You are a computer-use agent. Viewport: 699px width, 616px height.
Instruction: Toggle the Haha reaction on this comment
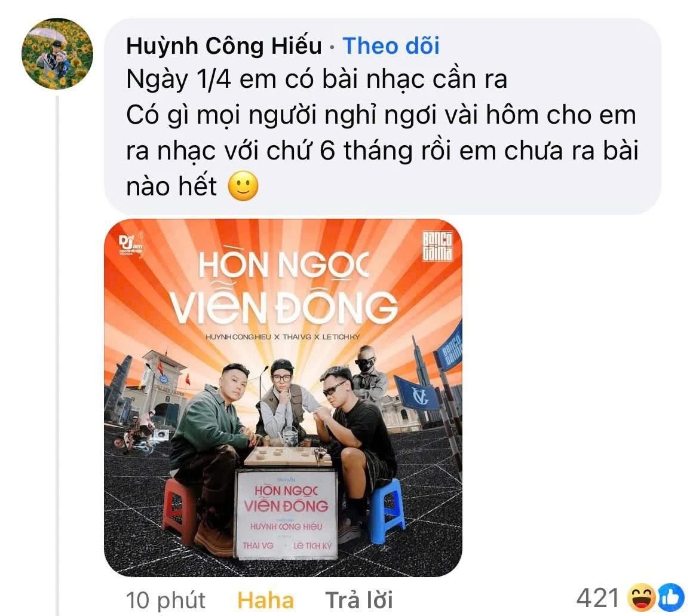pos(266,599)
